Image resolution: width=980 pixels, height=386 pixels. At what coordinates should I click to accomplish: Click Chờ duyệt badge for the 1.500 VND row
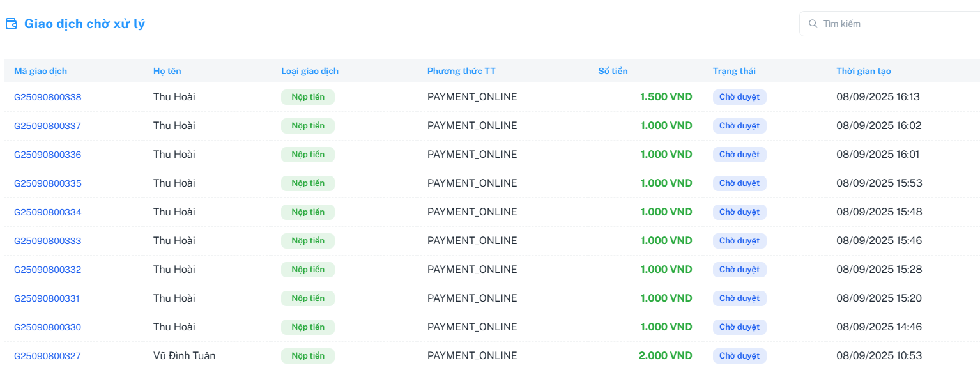tap(739, 97)
